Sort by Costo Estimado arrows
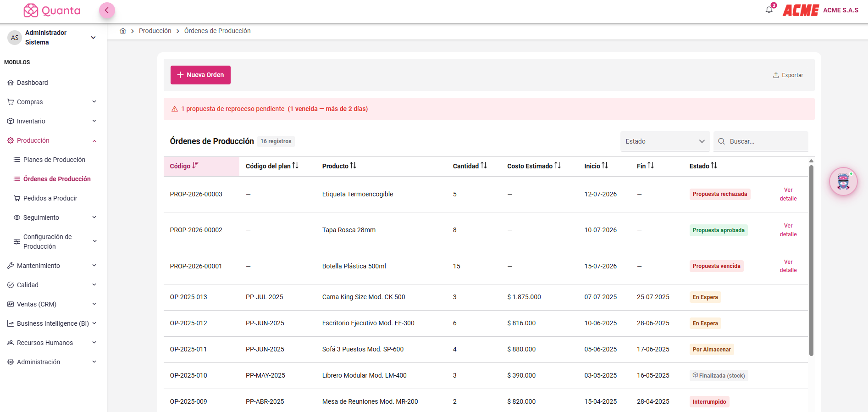The width and height of the screenshot is (868, 412). [558, 166]
